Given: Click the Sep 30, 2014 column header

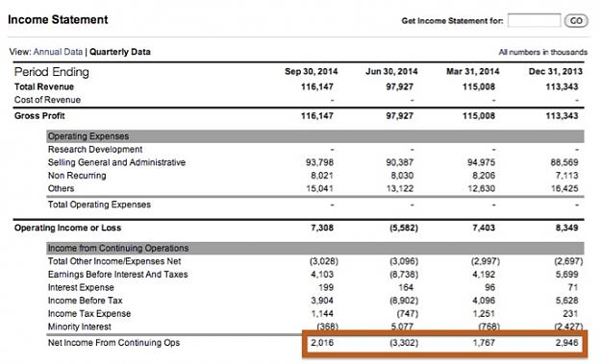Looking at the screenshot, I should pos(311,72).
